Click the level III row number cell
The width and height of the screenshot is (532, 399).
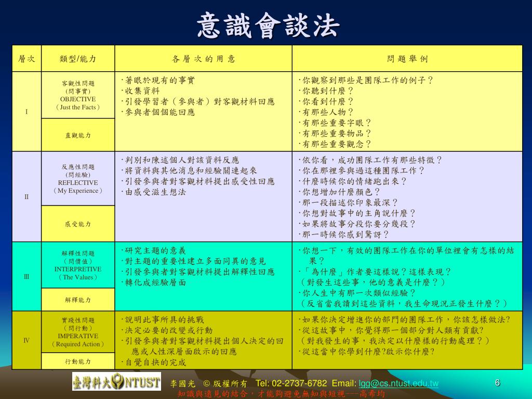(26, 276)
